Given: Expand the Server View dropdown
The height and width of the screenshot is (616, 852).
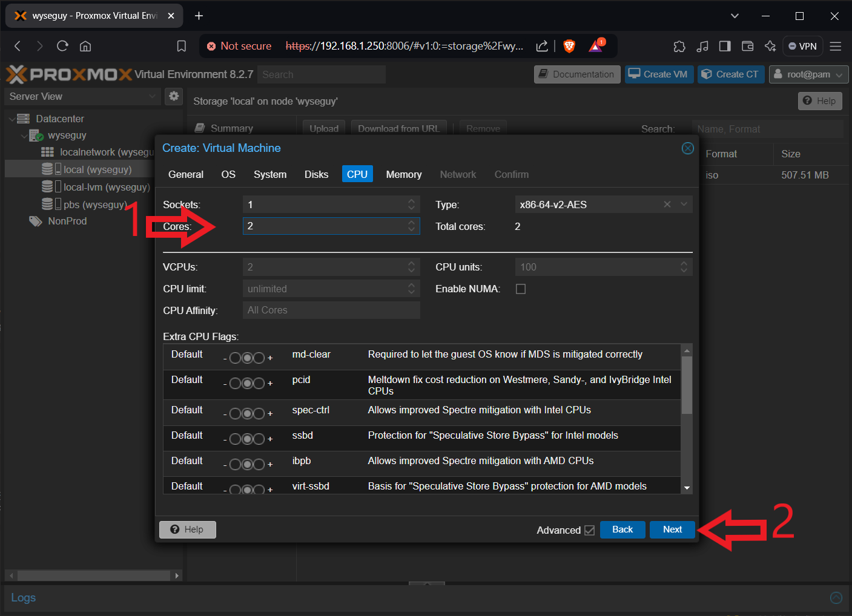Looking at the screenshot, I should [152, 96].
